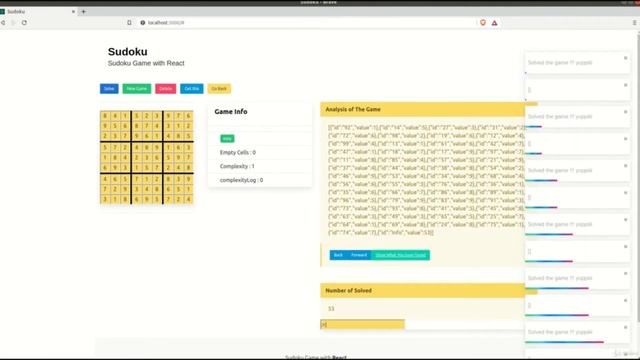Open the Brave Shields lion icon

(x=483, y=23)
